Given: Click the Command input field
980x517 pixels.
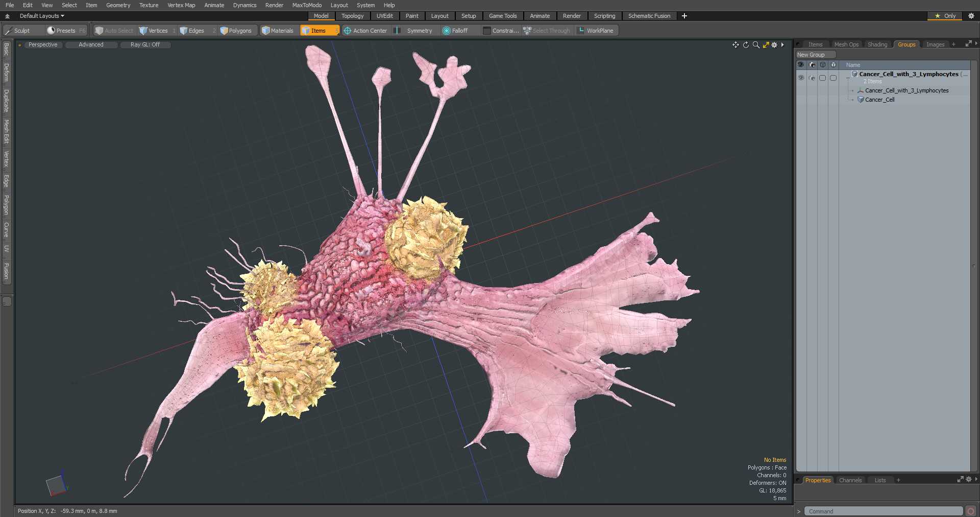Looking at the screenshot, I should [x=884, y=511].
